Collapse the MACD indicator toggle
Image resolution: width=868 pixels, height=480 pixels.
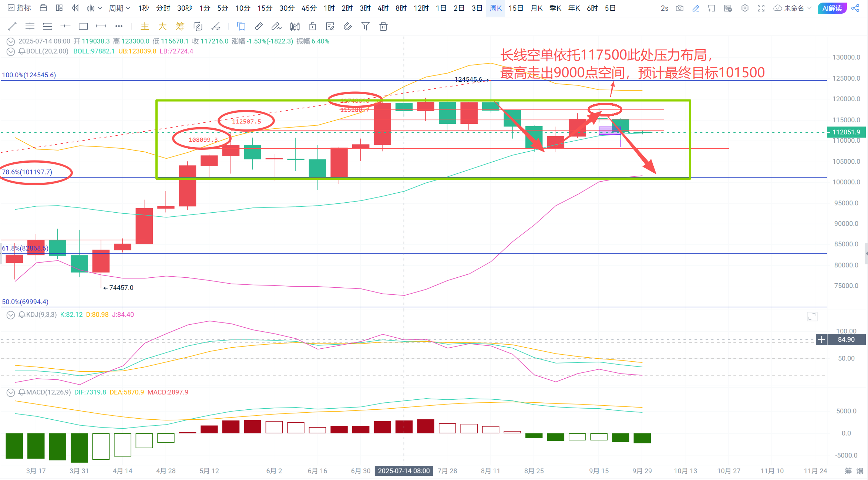pos(11,392)
